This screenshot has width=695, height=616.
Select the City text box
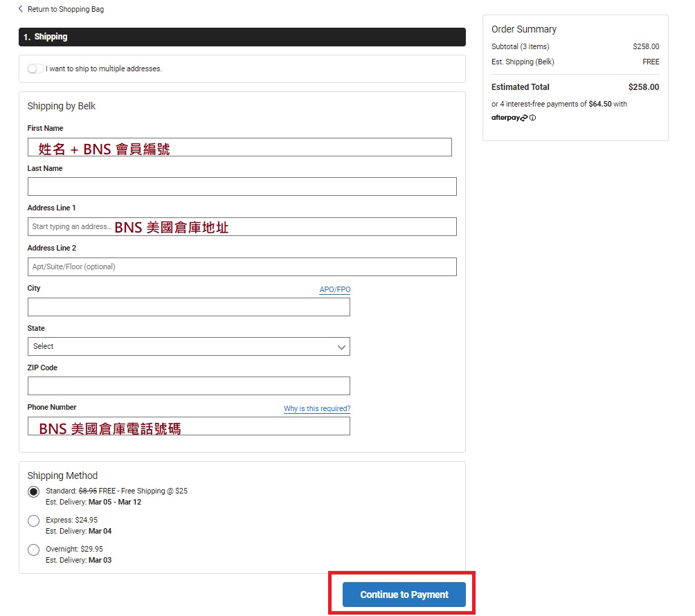tap(188, 307)
